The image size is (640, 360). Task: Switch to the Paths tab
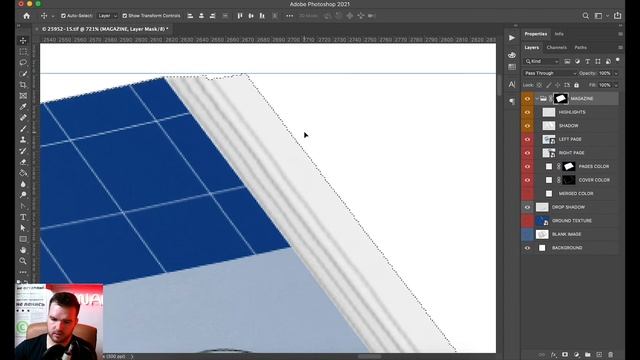pos(580,47)
